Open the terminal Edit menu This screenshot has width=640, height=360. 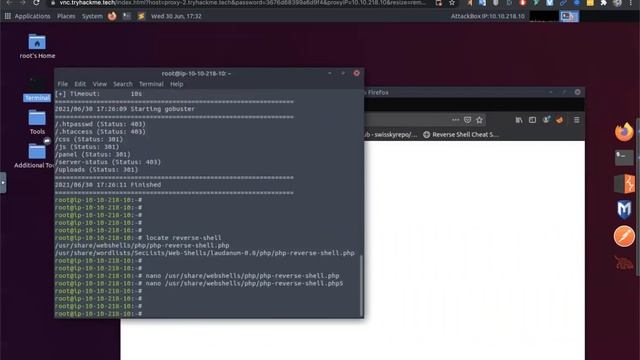point(80,84)
